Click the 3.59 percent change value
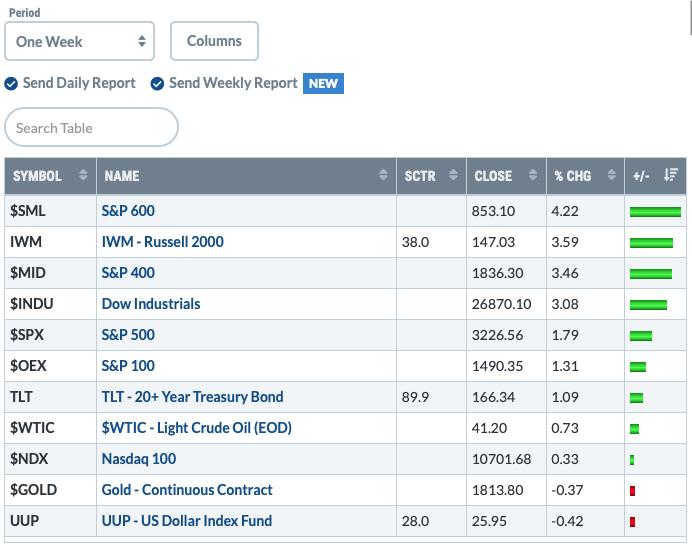Image resolution: width=692 pixels, height=548 pixels. [x=565, y=242]
